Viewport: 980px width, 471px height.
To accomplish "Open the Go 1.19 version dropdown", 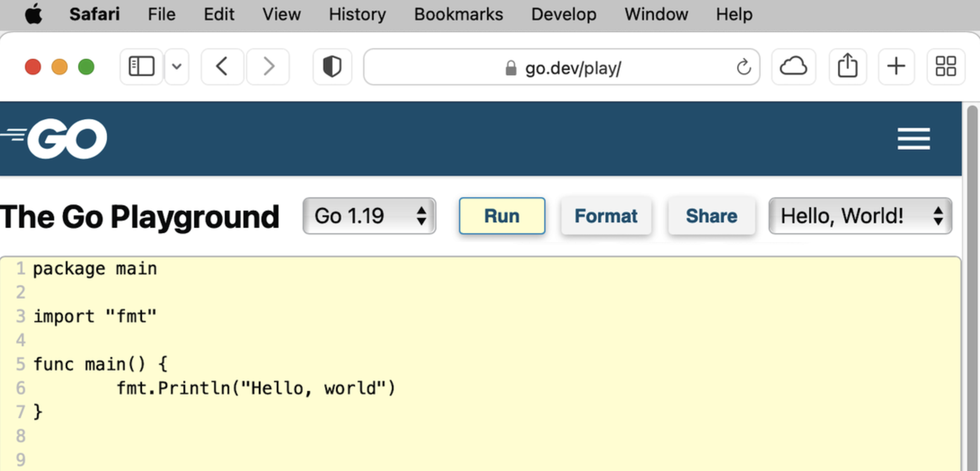I will 369,216.
